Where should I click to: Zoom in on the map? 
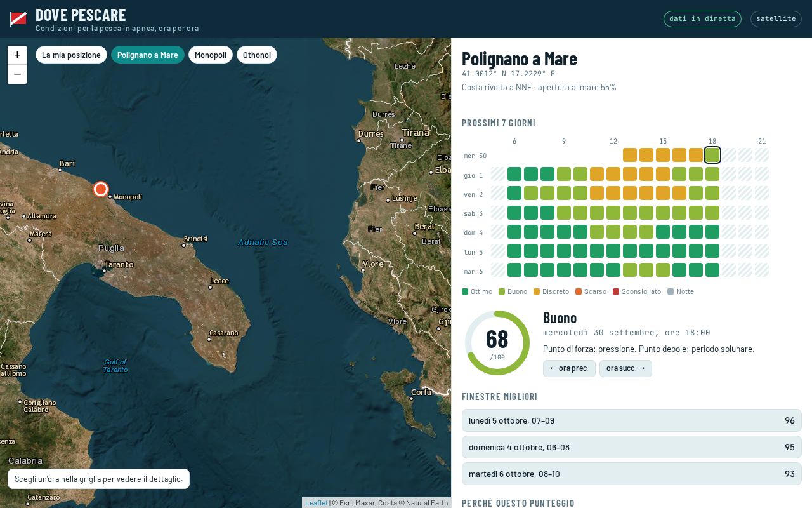(17, 55)
